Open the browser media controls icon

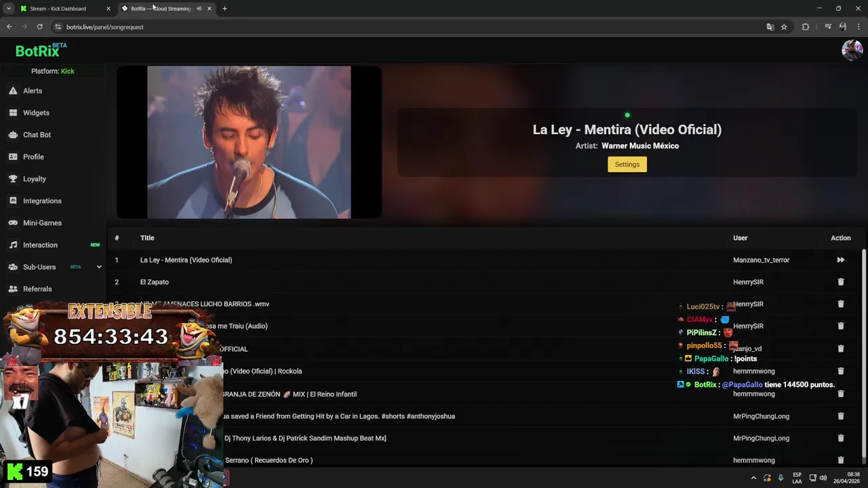828,27
